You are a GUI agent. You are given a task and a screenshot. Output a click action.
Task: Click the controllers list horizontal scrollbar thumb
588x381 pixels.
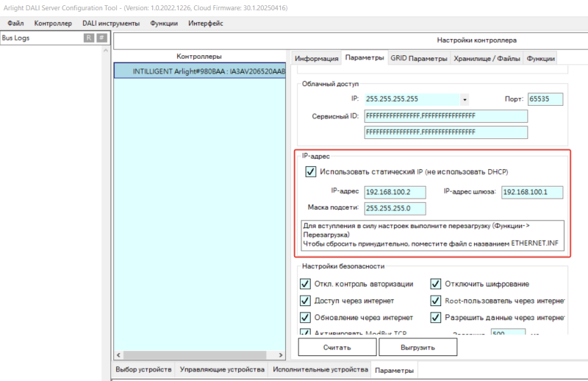point(195,355)
